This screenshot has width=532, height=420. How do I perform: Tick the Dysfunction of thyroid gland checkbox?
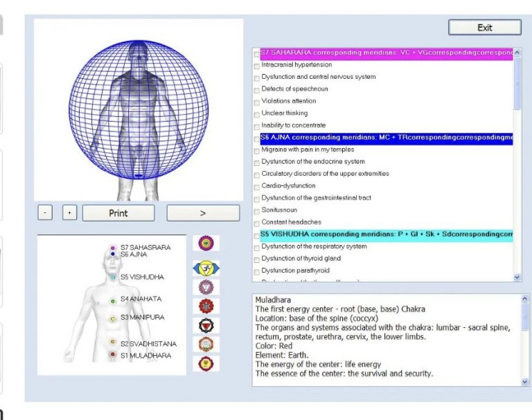point(257,259)
